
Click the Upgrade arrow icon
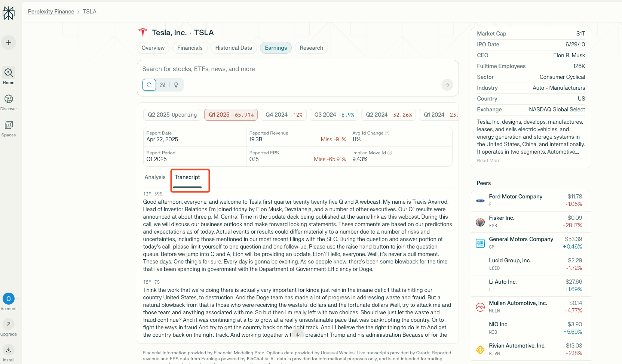(9, 324)
